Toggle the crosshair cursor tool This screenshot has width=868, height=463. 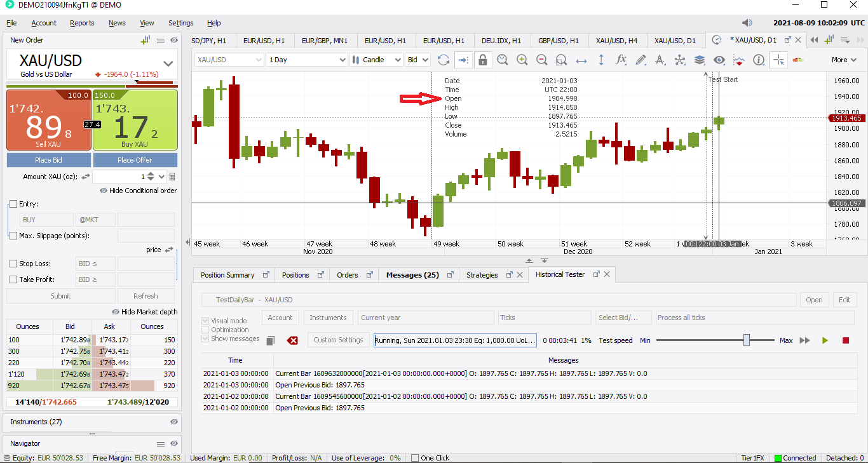click(778, 60)
